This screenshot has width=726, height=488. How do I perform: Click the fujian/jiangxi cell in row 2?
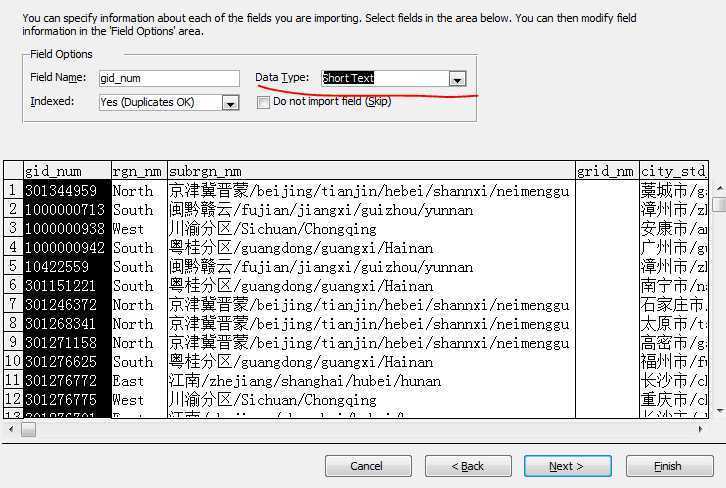(x=371, y=209)
